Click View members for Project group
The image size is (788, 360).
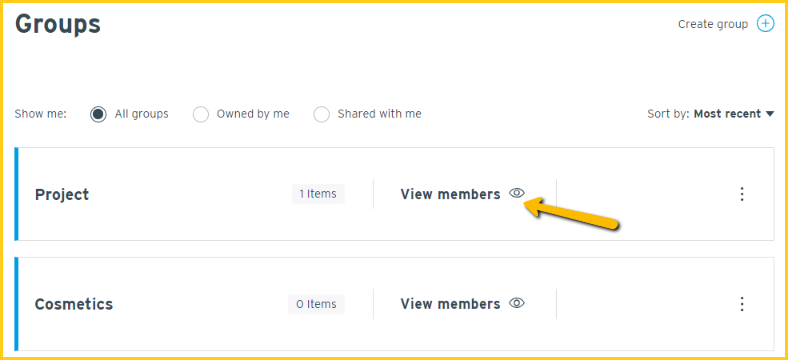pyautogui.click(x=450, y=194)
